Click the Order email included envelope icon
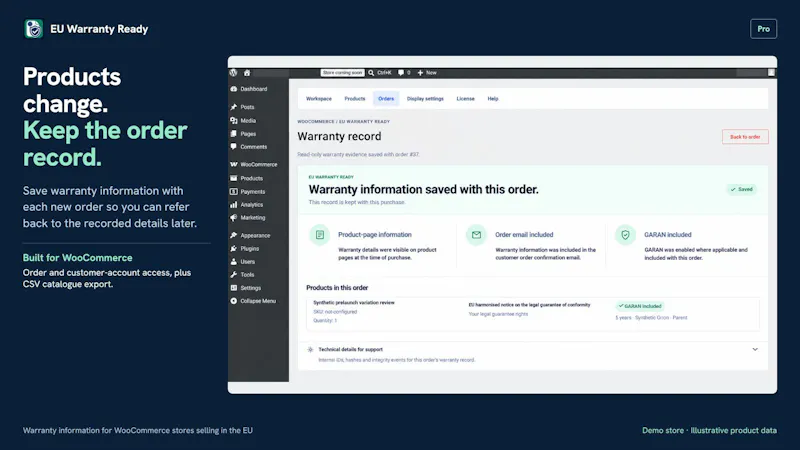 coord(476,235)
